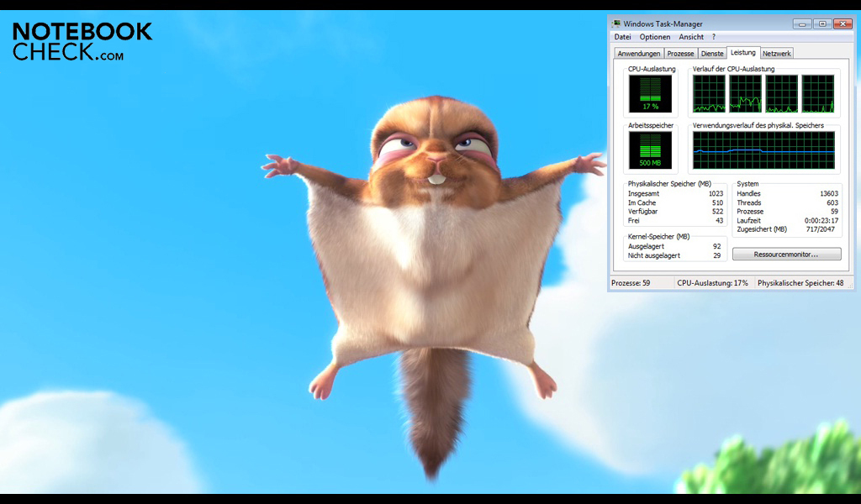Click the second CPU history graph
The width and height of the screenshot is (861, 504).
[745, 94]
